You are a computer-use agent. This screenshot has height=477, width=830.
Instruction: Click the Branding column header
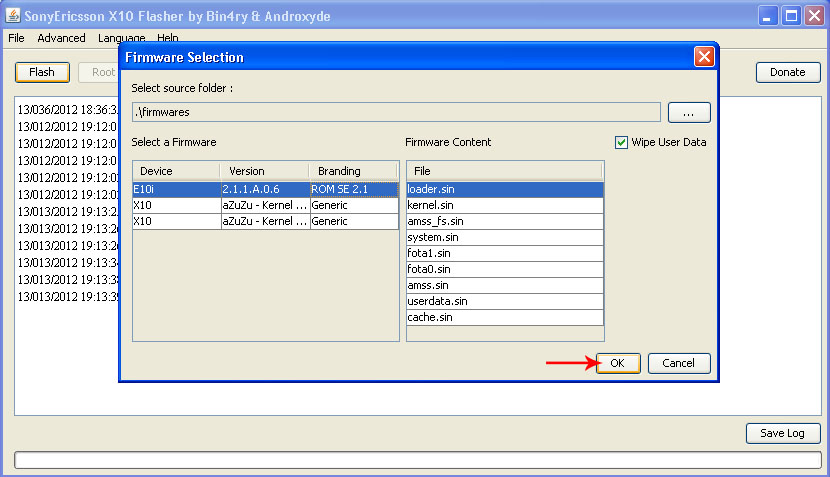354,171
